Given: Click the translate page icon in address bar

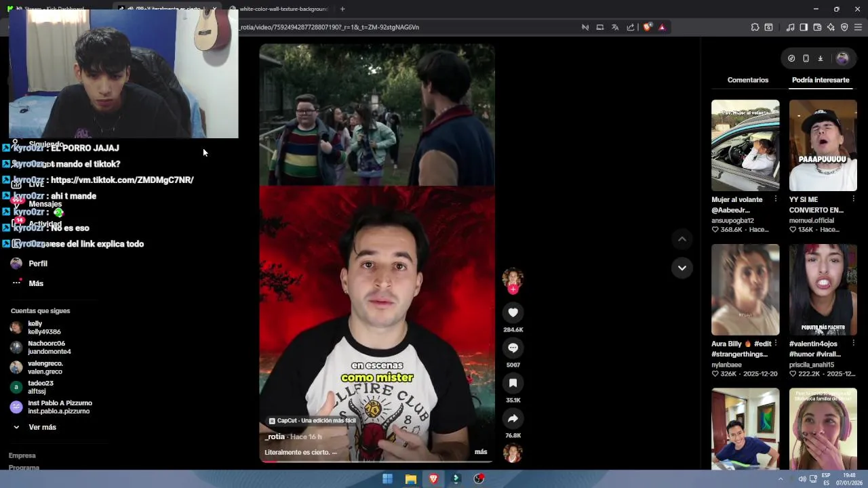Looking at the screenshot, I should coord(615,27).
